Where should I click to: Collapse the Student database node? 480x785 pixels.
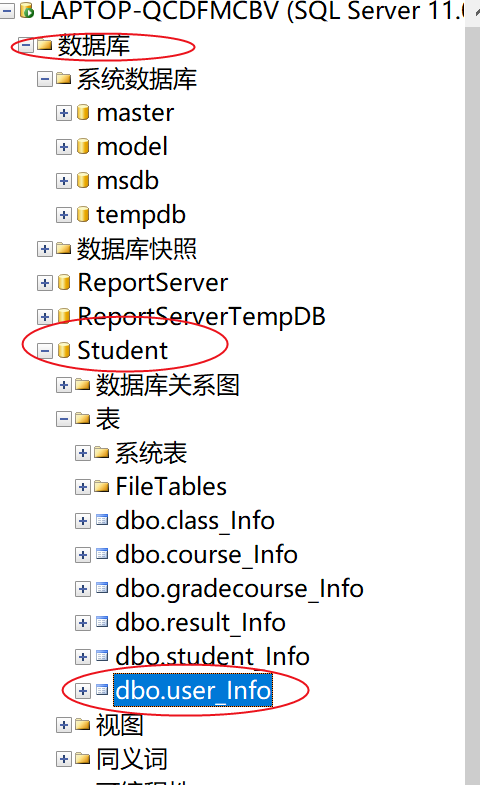(x=45, y=351)
